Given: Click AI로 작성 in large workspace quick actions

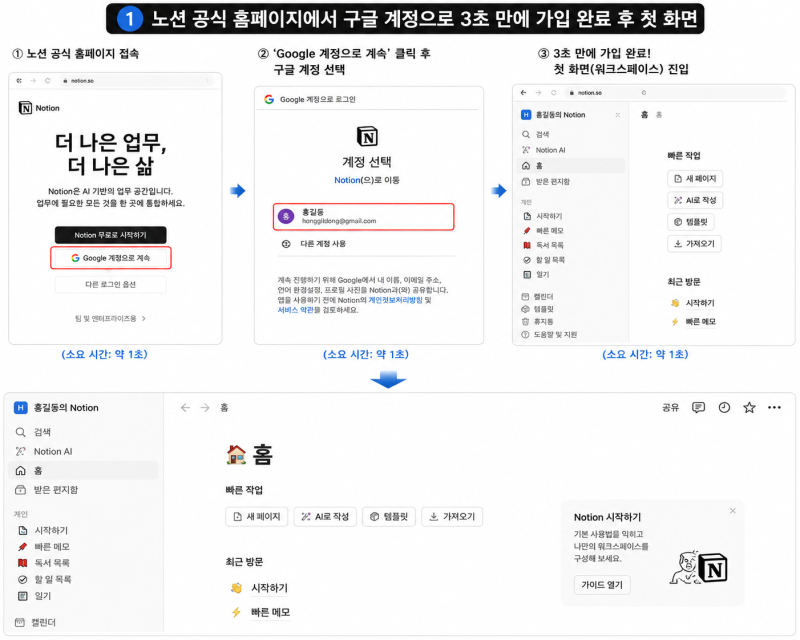Looking at the screenshot, I should (325, 517).
